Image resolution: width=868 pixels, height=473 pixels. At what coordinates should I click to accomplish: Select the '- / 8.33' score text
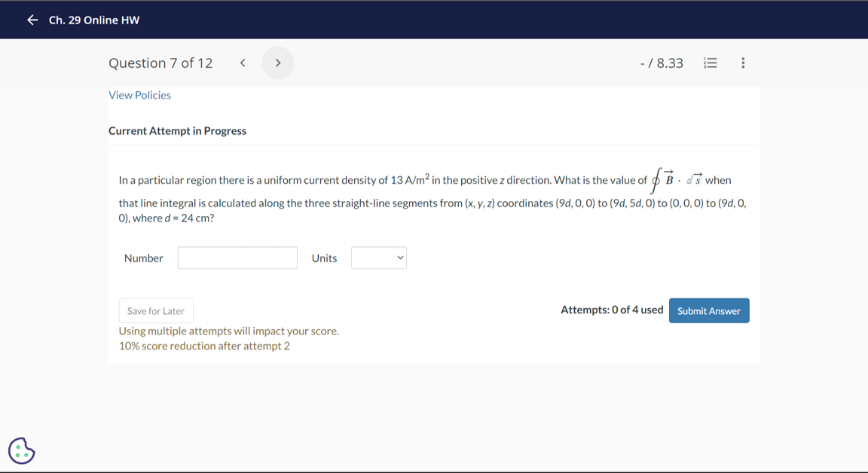coord(662,63)
